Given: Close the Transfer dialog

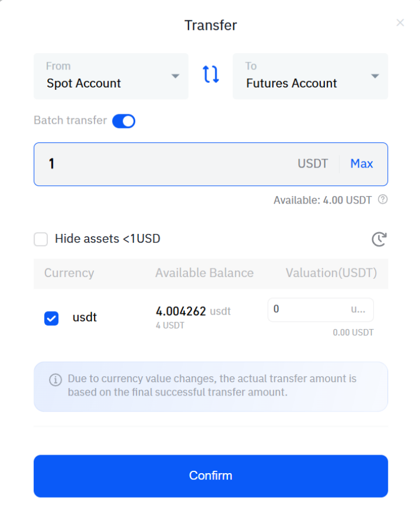Looking at the screenshot, I should (400, 23).
